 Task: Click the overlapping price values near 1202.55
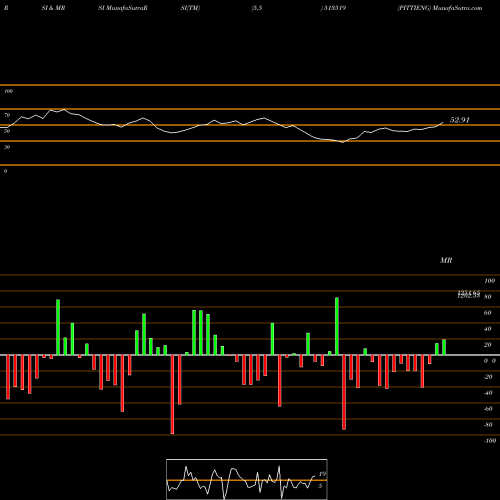[x=469, y=294]
